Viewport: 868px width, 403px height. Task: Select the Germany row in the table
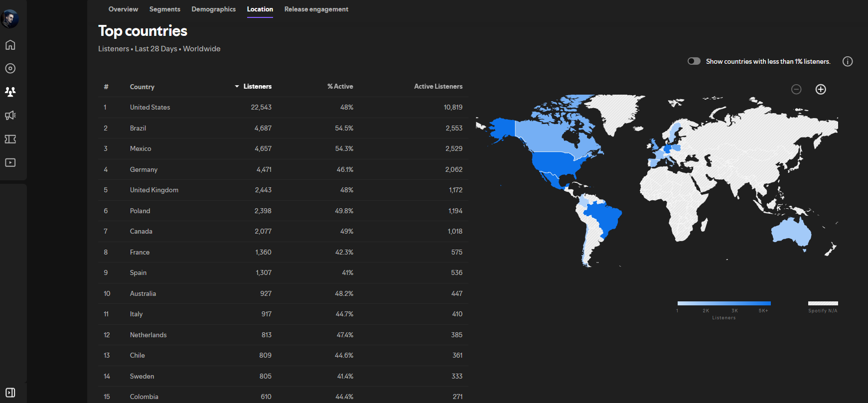click(283, 169)
